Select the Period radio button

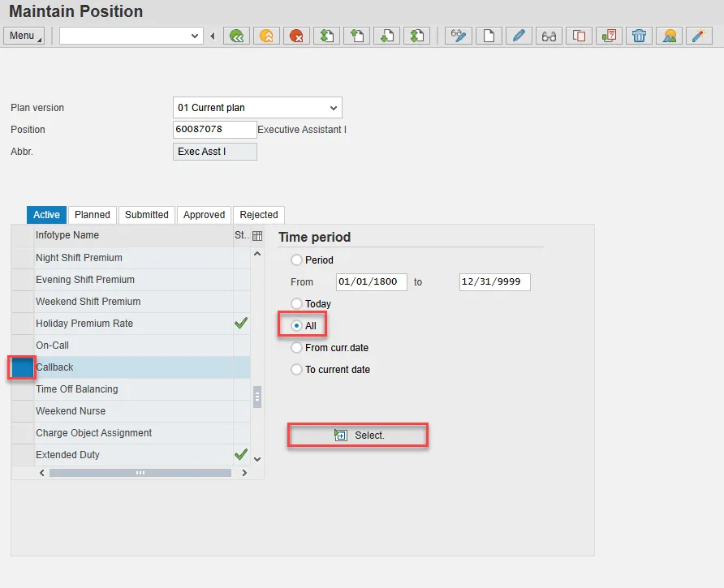[x=296, y=260]
